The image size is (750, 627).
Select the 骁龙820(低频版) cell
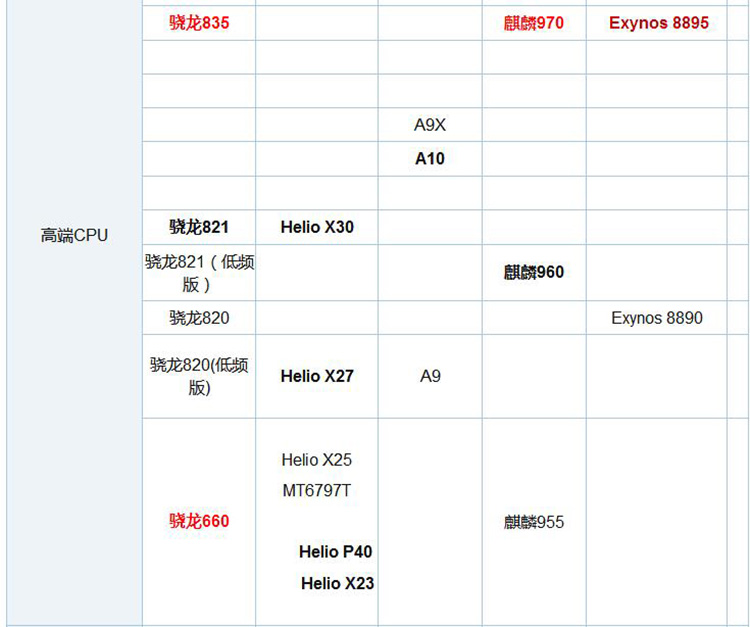tap(199, 376)
